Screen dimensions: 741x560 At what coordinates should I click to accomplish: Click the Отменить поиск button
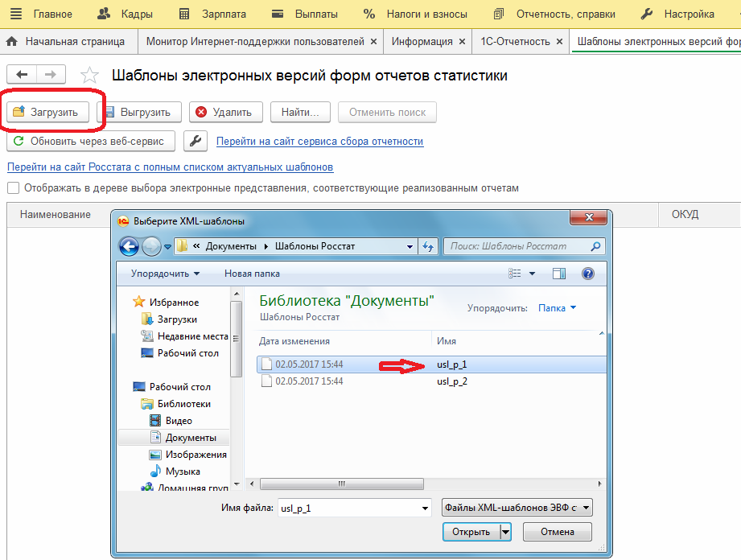tap(387, 113)
